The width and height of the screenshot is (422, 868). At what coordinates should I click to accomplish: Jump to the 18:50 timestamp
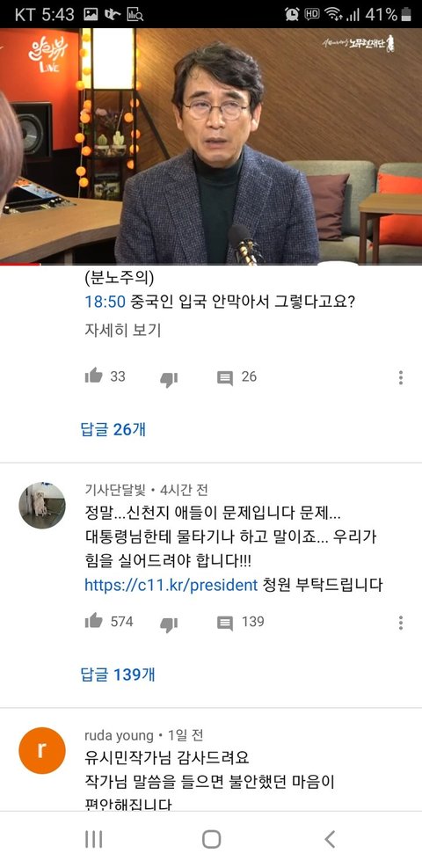point(105,303)
